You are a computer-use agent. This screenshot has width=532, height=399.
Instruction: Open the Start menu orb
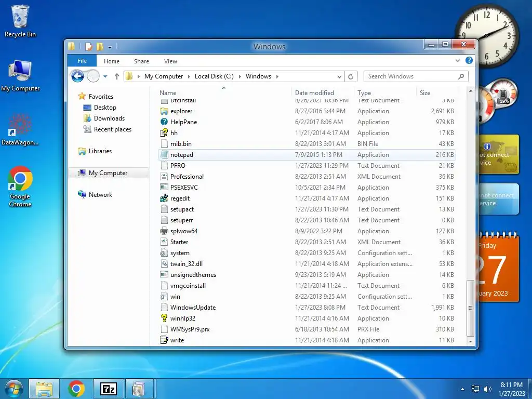[14, 389]
